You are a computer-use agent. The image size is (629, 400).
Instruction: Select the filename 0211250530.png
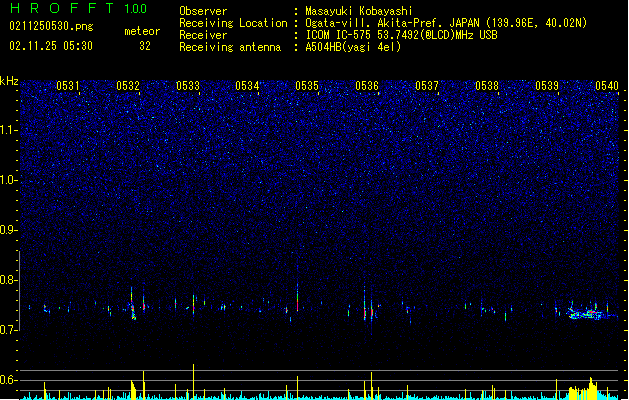51,26
